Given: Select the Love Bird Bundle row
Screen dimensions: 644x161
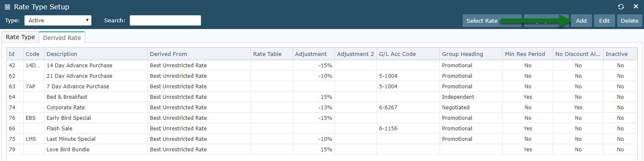Looking at the screenshot, I should 322,149.
